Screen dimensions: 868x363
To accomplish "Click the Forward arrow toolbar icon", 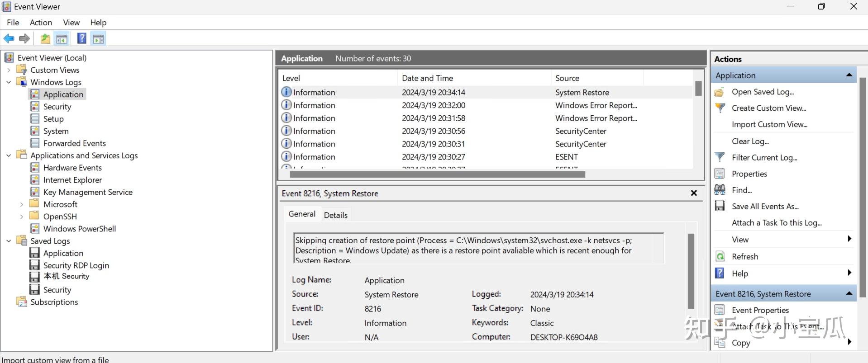I will 24,39.
